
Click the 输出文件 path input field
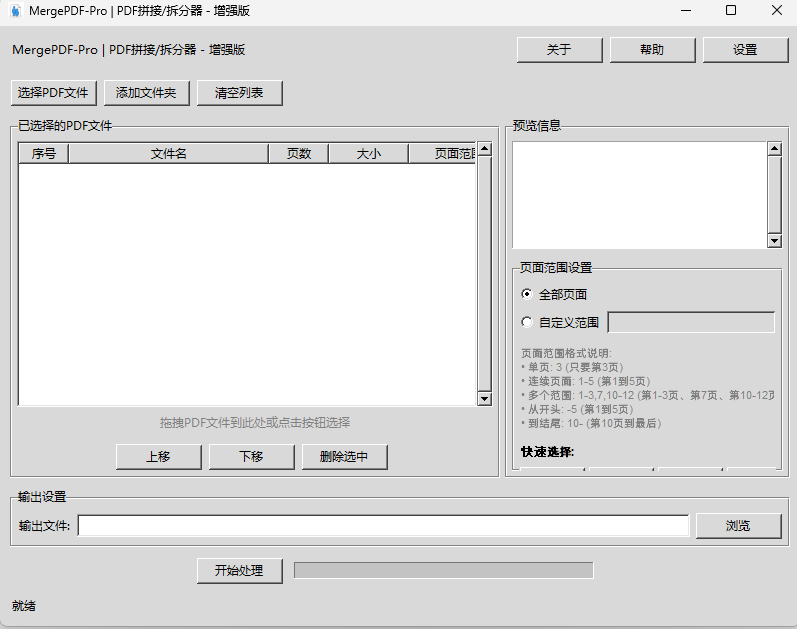383,525
